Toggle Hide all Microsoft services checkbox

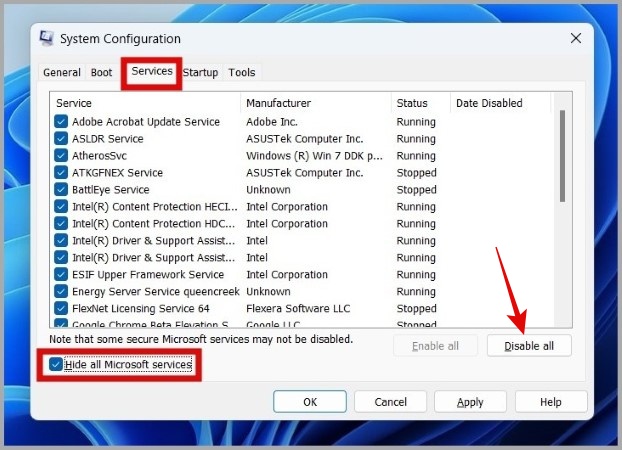pyautogui.click(x=56, y=364)
